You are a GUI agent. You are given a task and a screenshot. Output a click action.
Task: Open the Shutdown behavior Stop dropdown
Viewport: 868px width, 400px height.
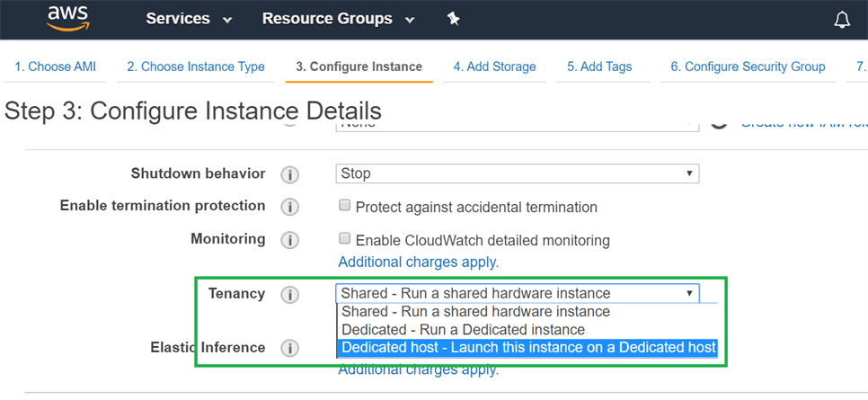(x=518, y=173)
